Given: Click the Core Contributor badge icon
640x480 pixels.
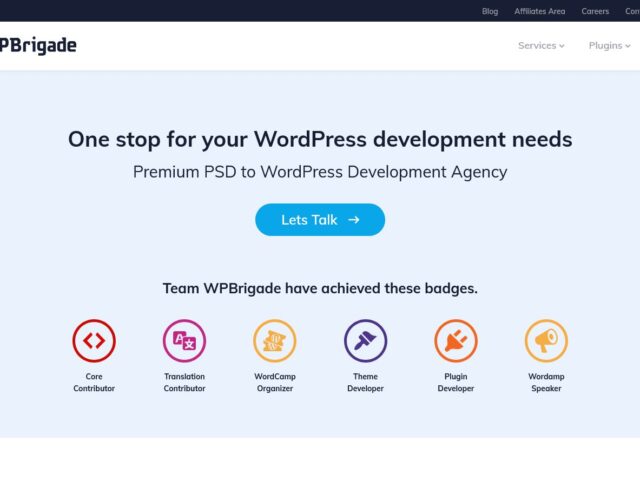Looking at the screenshot, I should (x=94, y=341).
